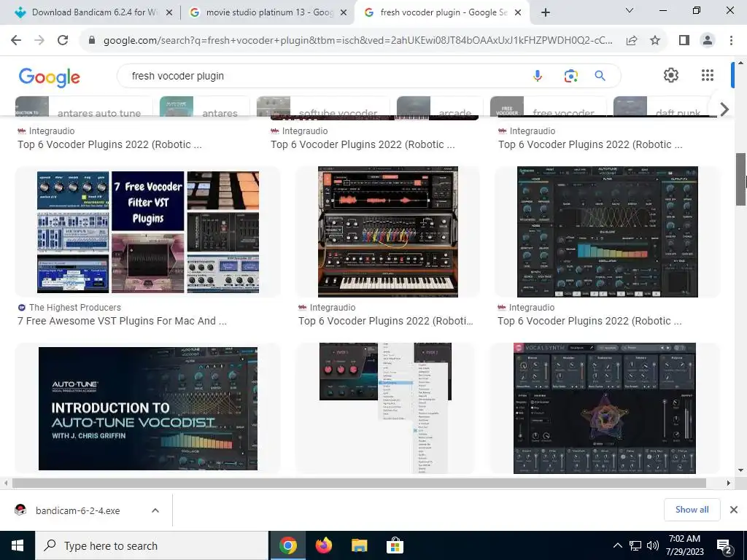Click the horizontal page scrollbar

(x=359, y=483)
